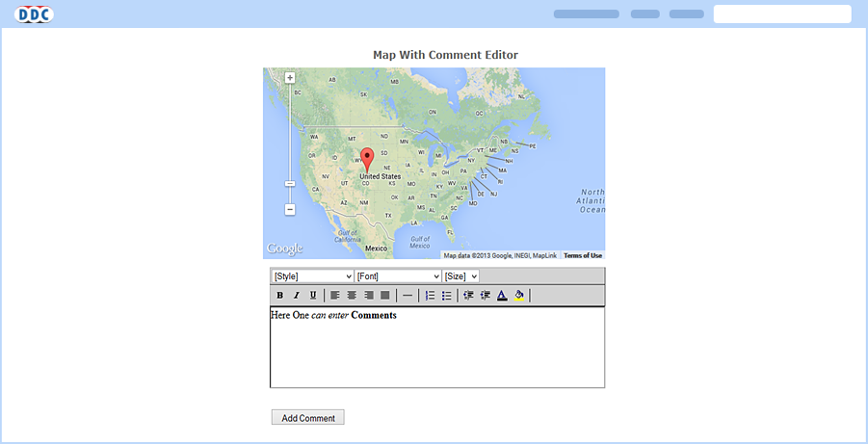Image resolution: width=868 pixels, height=444 pixels.
Task: Click the red marker on United States
Action: coord(367,160)
